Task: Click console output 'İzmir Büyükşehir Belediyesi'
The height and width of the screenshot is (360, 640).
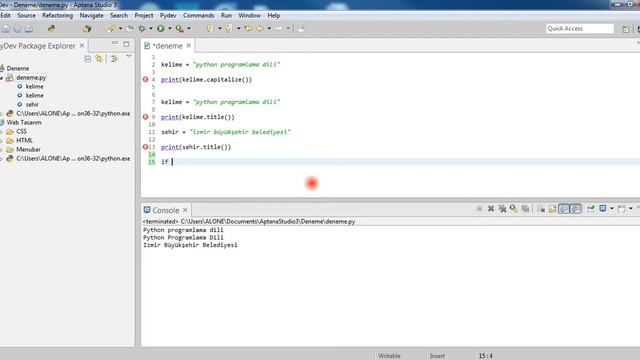Action: tap(190, 245)
